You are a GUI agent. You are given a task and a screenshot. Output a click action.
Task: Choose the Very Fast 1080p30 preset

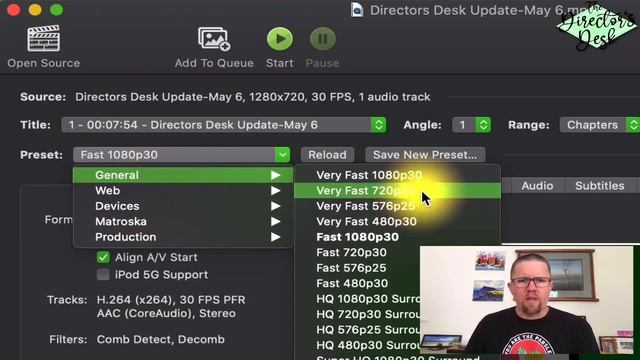[x=398, y=175]
